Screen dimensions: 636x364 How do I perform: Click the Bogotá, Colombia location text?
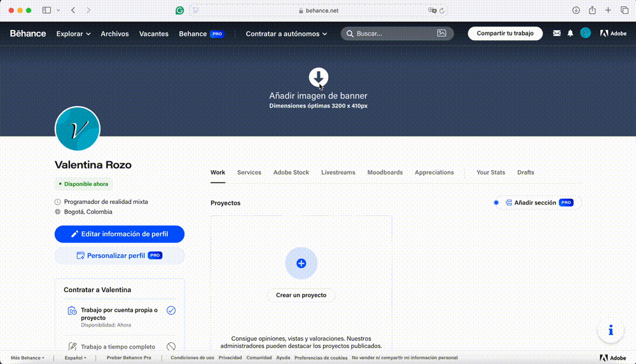click(88, 212)
